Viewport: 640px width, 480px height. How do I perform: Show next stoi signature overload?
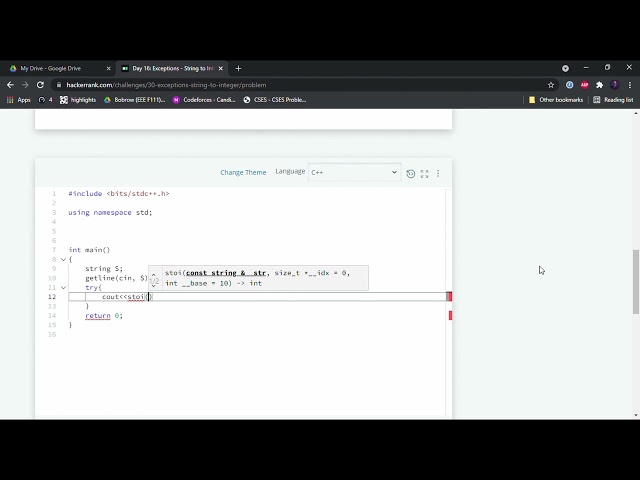[153, 286]
